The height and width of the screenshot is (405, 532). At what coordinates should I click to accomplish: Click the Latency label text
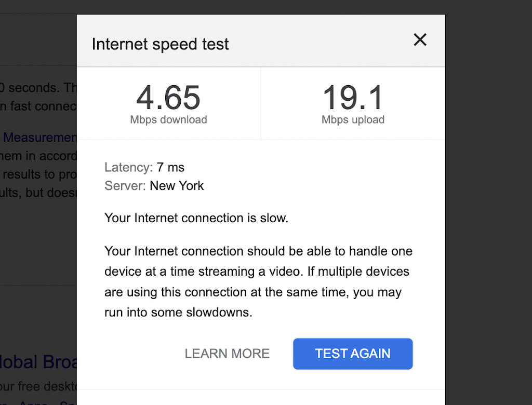pyautogui.click(x=128, y=168)
